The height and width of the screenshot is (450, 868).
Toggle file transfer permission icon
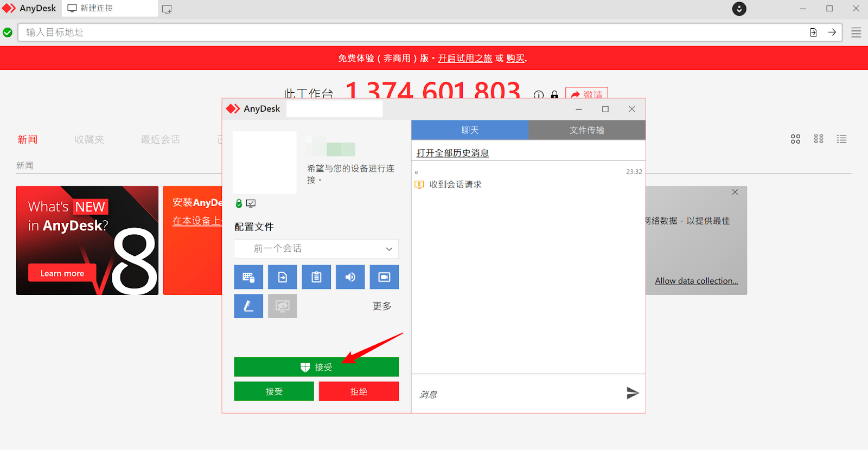[x=282, y=277]
